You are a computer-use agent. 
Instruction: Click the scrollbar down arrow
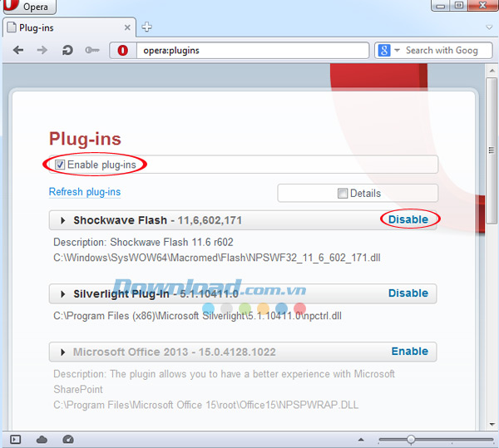point(492,424)
